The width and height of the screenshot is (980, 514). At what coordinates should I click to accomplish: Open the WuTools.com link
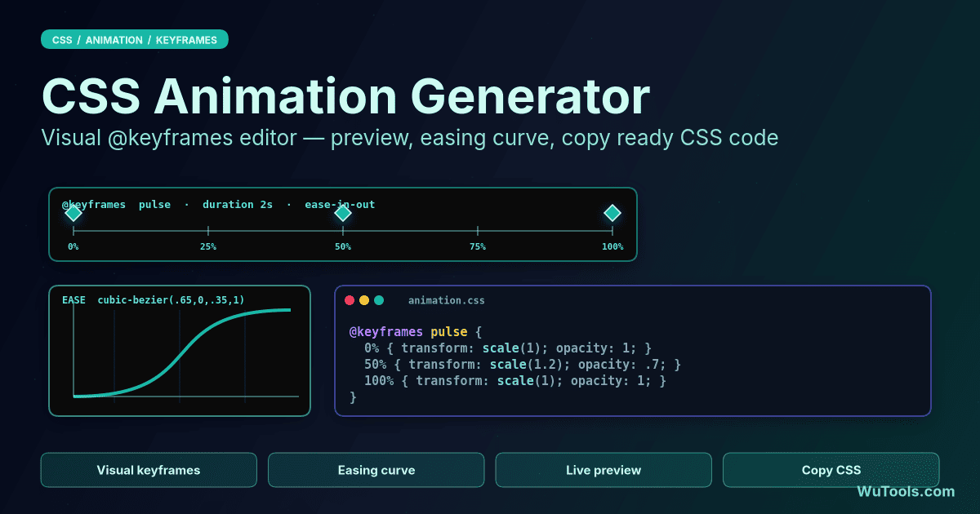[906, 491]
